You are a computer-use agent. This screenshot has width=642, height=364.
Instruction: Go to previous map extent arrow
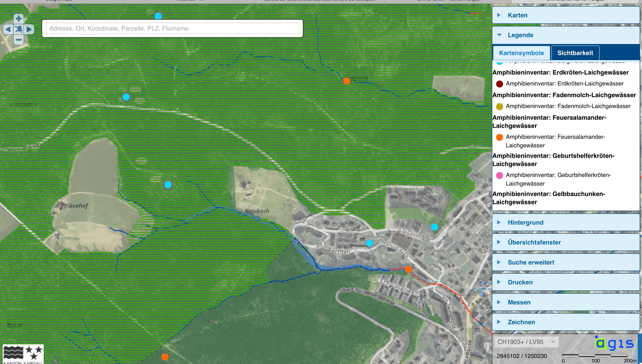(8, 29)
